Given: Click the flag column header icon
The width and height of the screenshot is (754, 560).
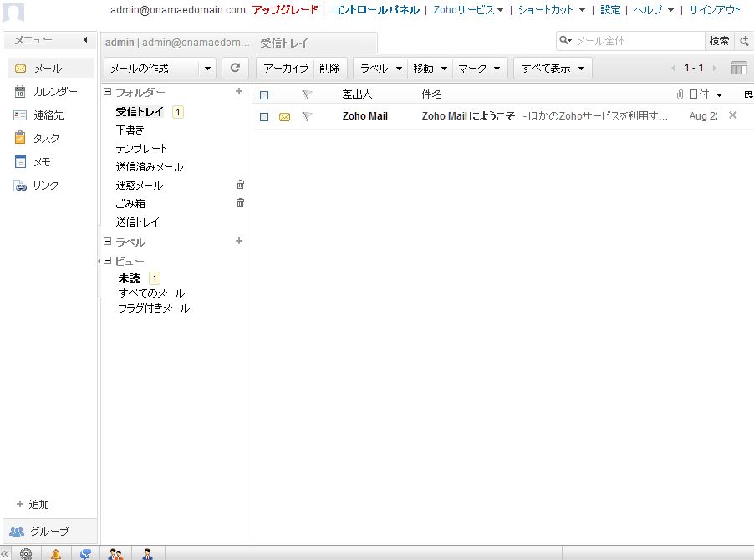Looking at the screenshot, I should click(307, 94).
